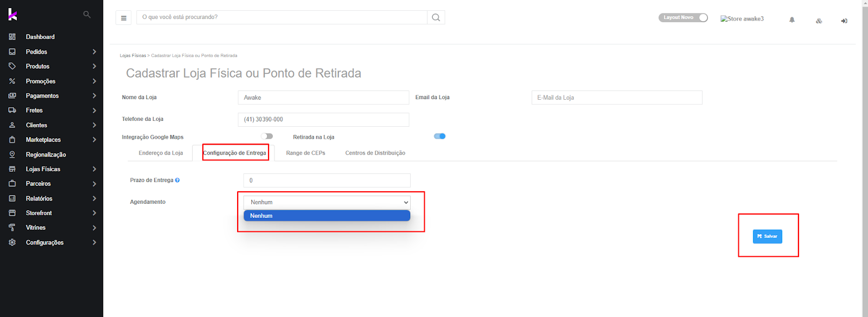The width and height of the screenshot is (868, 317).
Task: Open the Store awake3 account link
Action: click(x=742, y=18)
